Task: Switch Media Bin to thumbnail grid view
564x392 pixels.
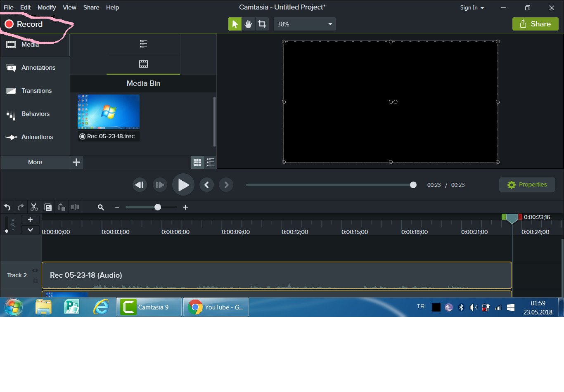Action: tap(197, 162)
